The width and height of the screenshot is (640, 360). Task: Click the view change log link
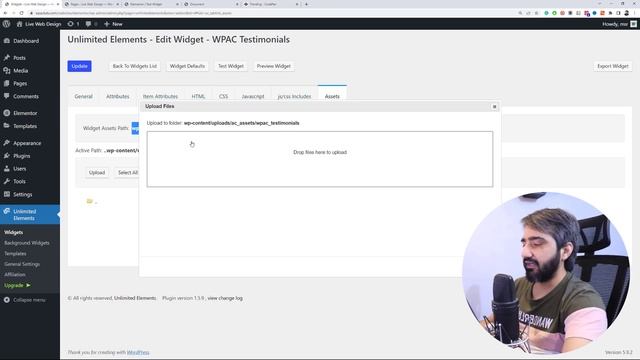tap(225, 298)
